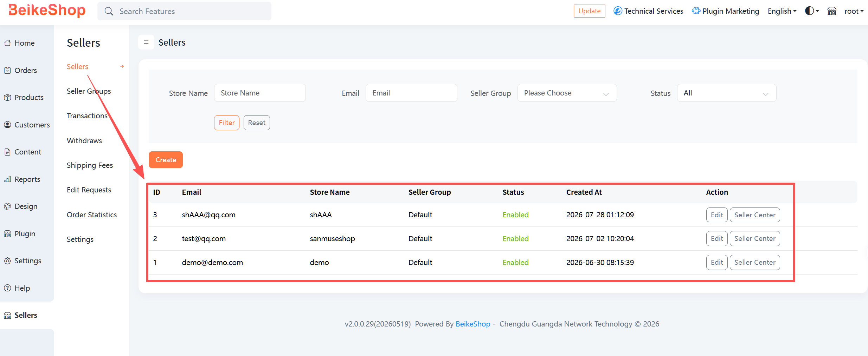Click the Reset button

pyautogui.click(x=257, y=123)
